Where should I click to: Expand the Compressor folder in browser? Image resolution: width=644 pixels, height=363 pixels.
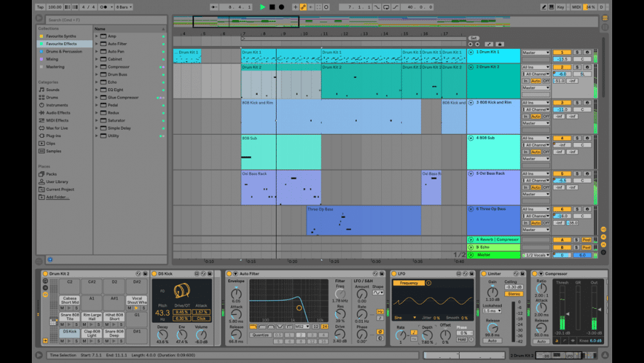96,67
